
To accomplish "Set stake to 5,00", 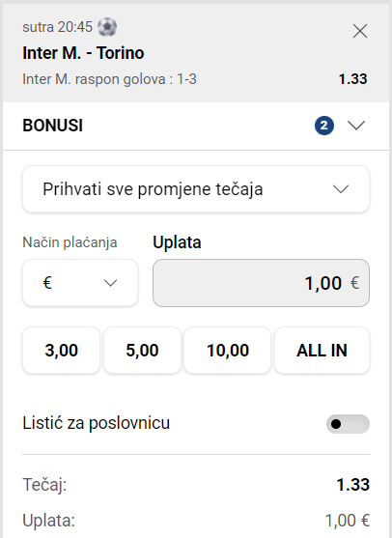I will (142, 351).
